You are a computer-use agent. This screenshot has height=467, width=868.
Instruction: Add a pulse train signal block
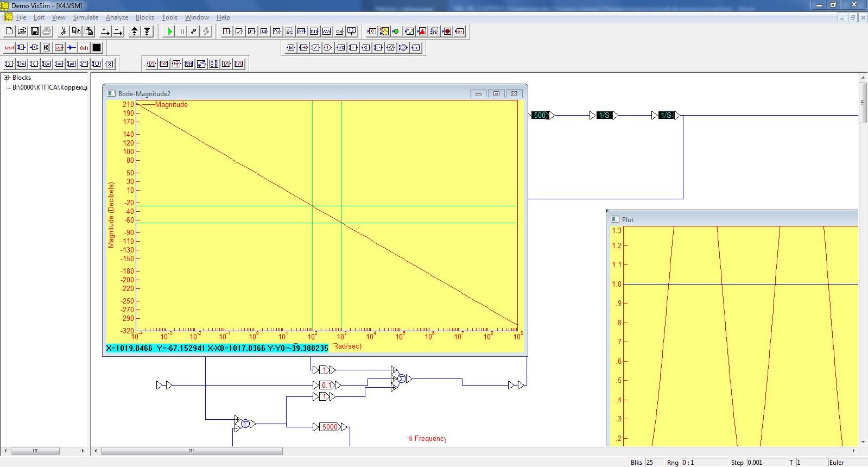[264, 31]
